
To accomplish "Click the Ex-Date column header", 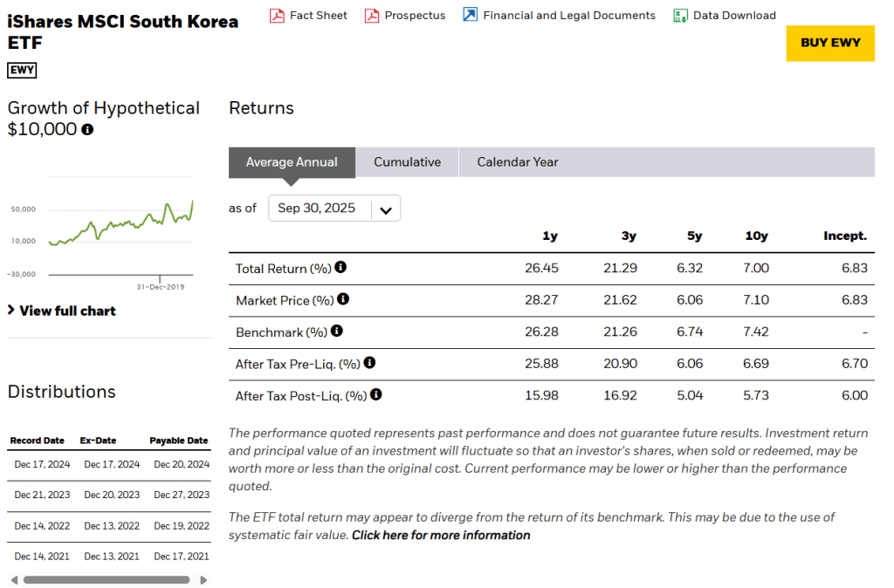I will pyautogui.click(x=98, y=441).
